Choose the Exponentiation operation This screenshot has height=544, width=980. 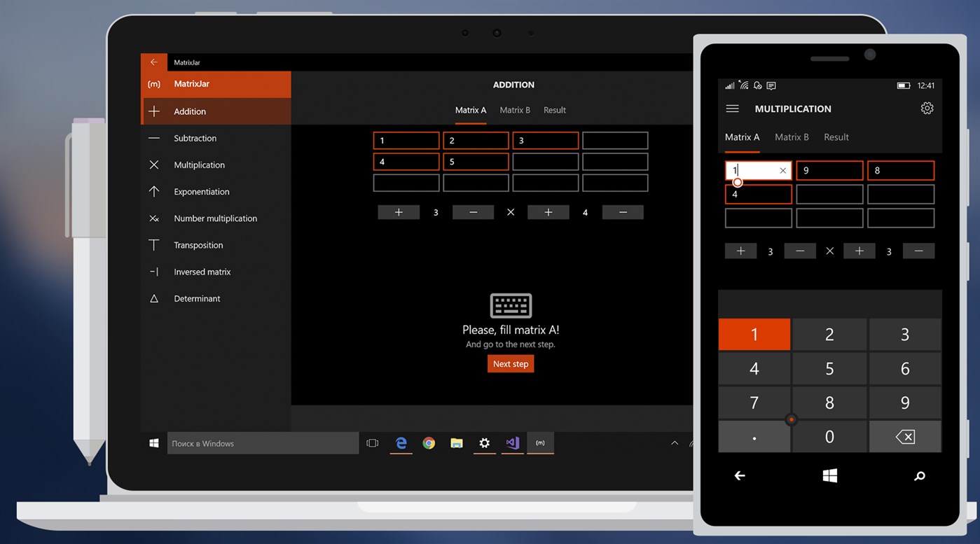(201, 191)
